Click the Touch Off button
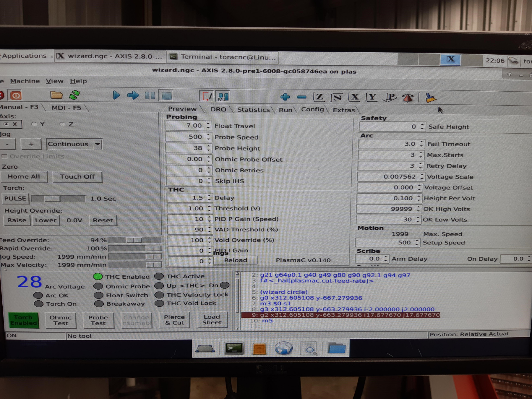This screenshot has width=532, height=399. [x=77, y=176]
